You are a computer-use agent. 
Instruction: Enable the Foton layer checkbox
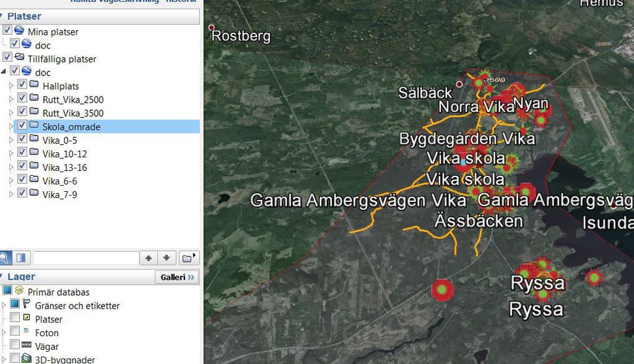coord(15,331)
